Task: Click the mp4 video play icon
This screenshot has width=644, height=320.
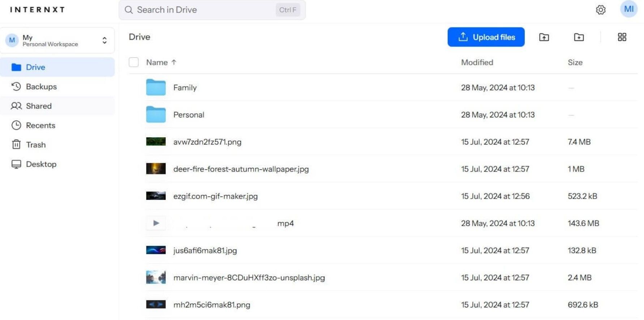Action: point(156,223)
